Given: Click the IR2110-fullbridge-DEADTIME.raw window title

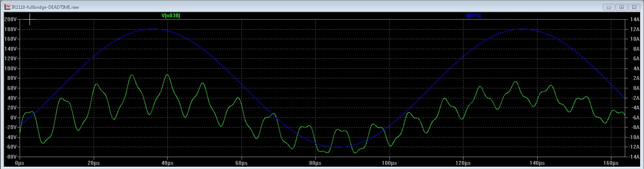Looking at the screenshot, I should tap(45, 7).
